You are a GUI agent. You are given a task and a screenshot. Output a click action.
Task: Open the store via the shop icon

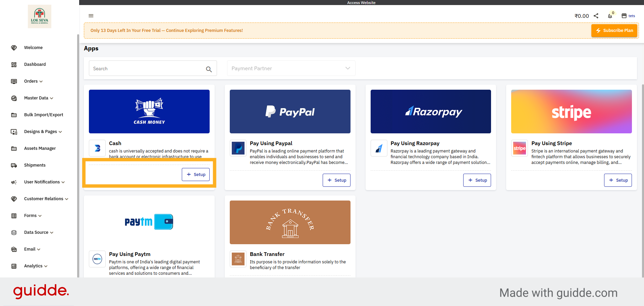pyautogui.click(x=624, y=15)
